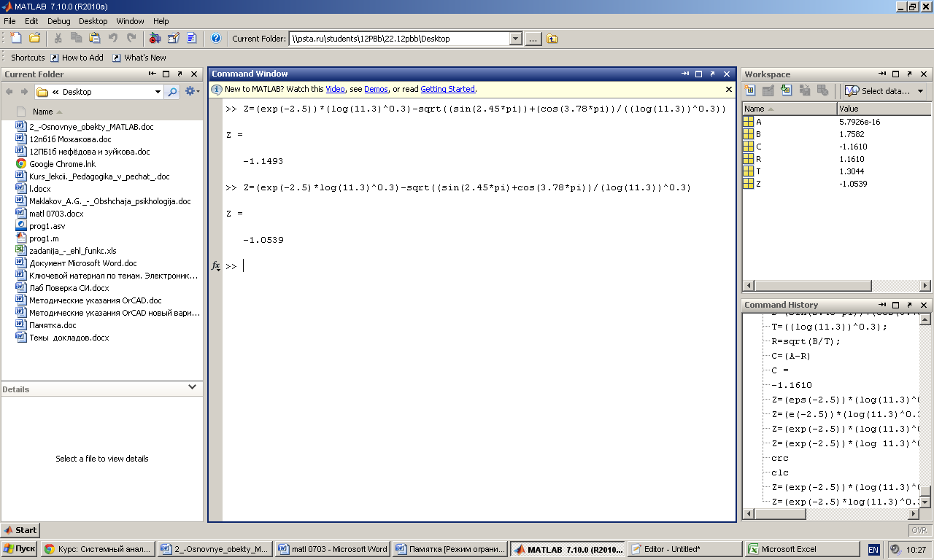Click the fx function browser icon
The image size is (934, 560).
click(215, 266)
